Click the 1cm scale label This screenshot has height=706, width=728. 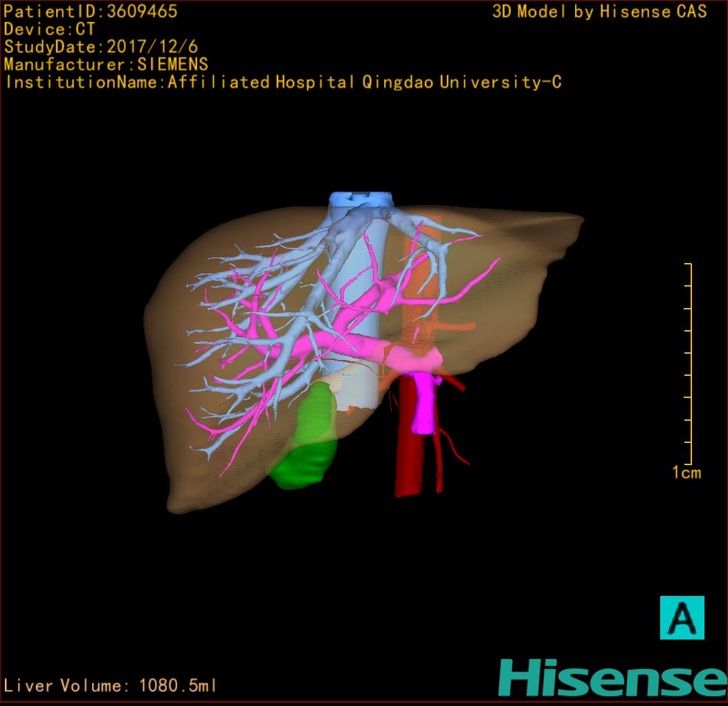click(686, 473)
